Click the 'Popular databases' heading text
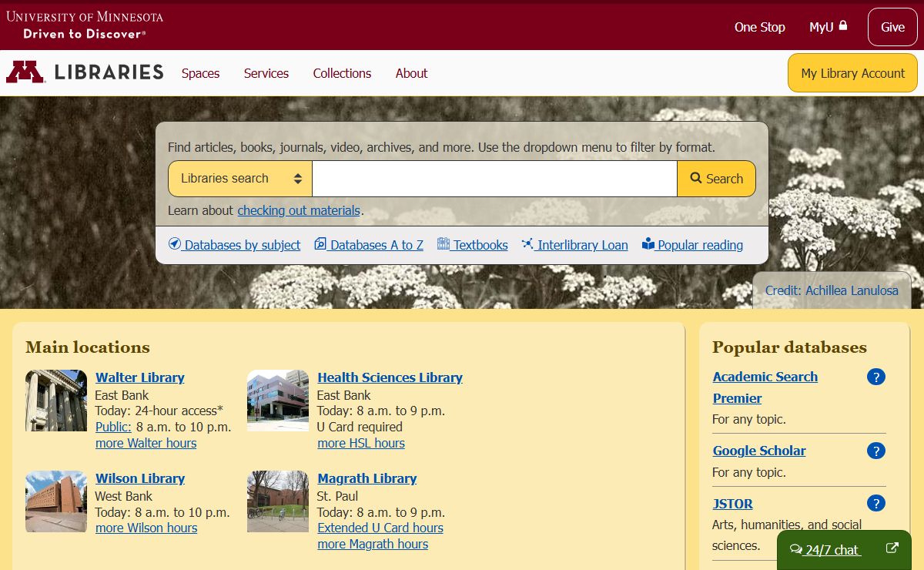 789,347
